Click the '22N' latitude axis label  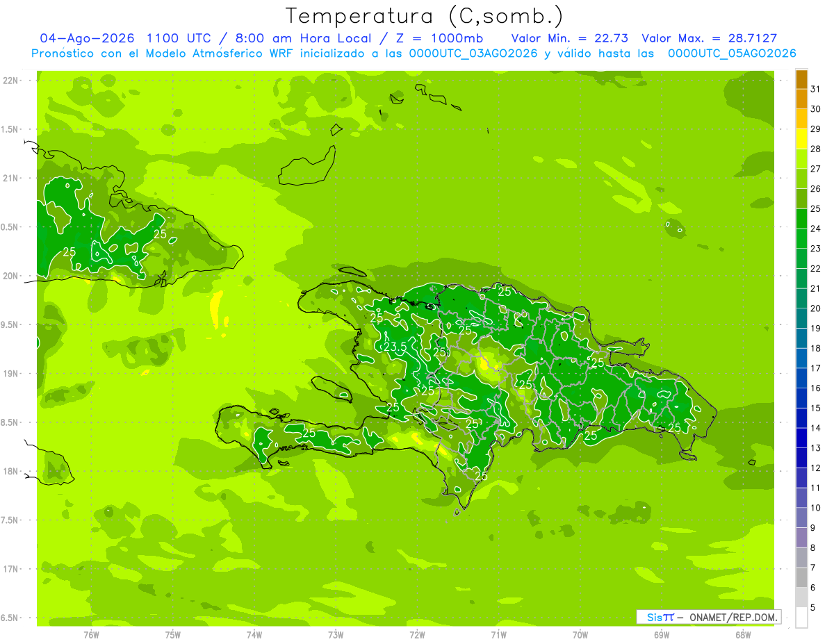10,81
